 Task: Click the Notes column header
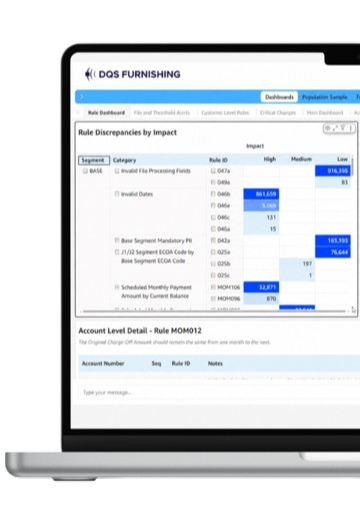click(x=215, y=363)
